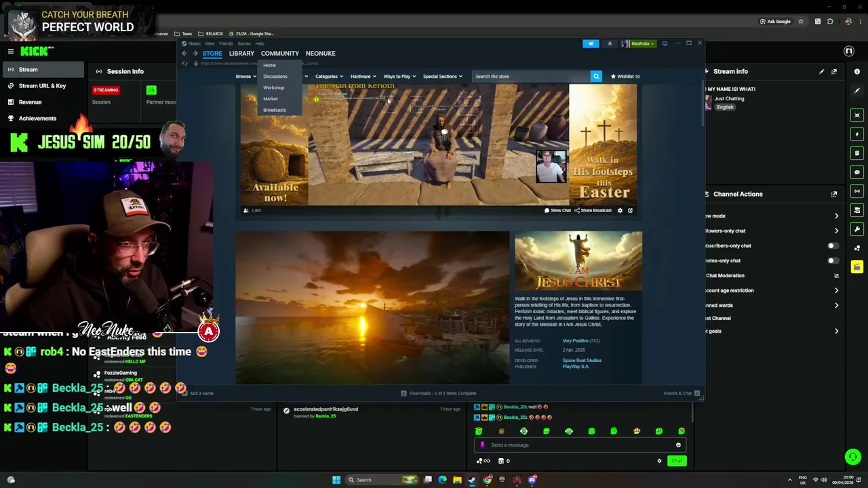The width and height of the screenshot is (868, 488).
Task: Select Workshop in Community menu
Action: coord(274,87)
